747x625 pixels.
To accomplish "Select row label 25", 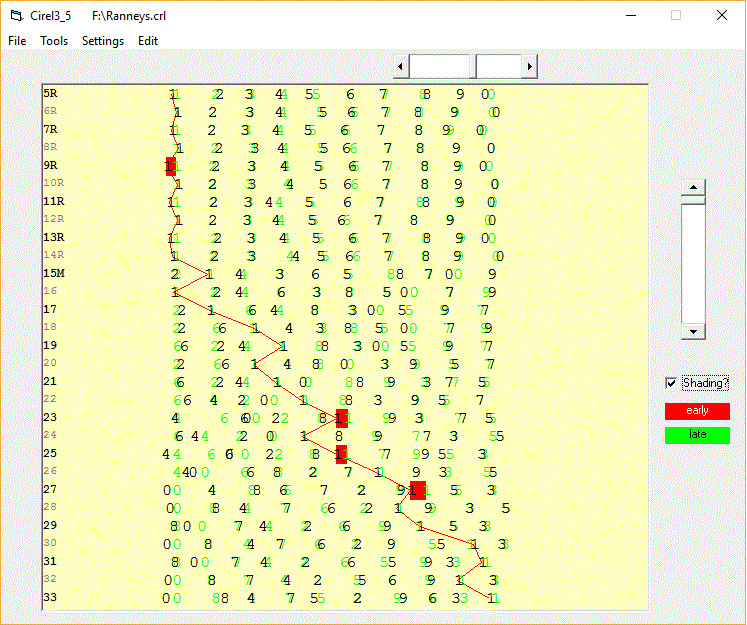I will [50, 454].
